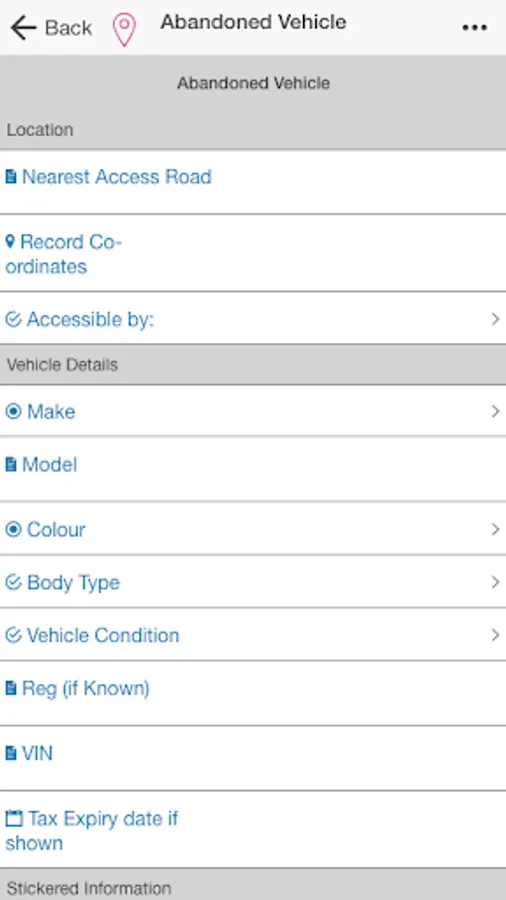Tap the Tax Expiry date if shown field

tap(253, 829)
